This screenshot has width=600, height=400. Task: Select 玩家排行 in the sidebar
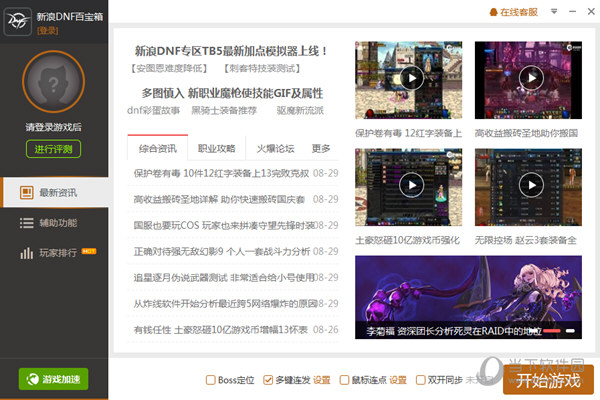tap(54, 253)
